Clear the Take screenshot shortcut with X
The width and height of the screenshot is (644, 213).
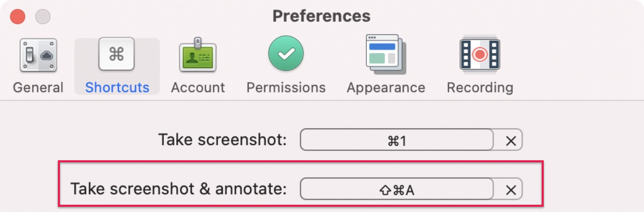click(511, 141)
